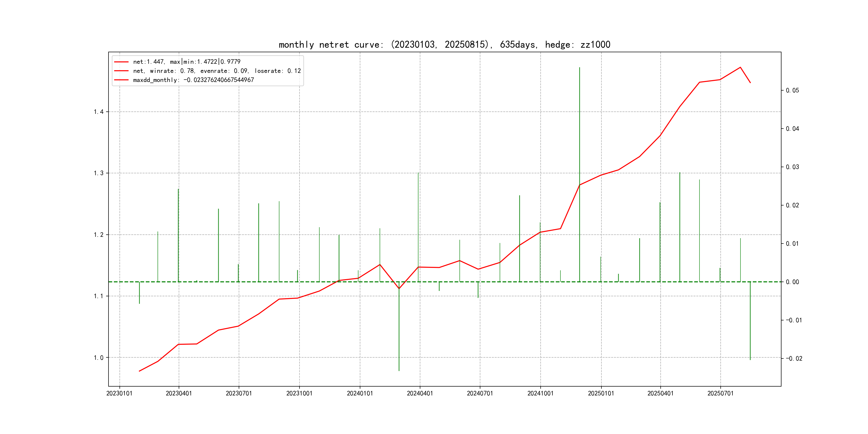Click the 'maxdd_monthly' legend entry
The image size is (868, 434).
[x=193, y=80]
